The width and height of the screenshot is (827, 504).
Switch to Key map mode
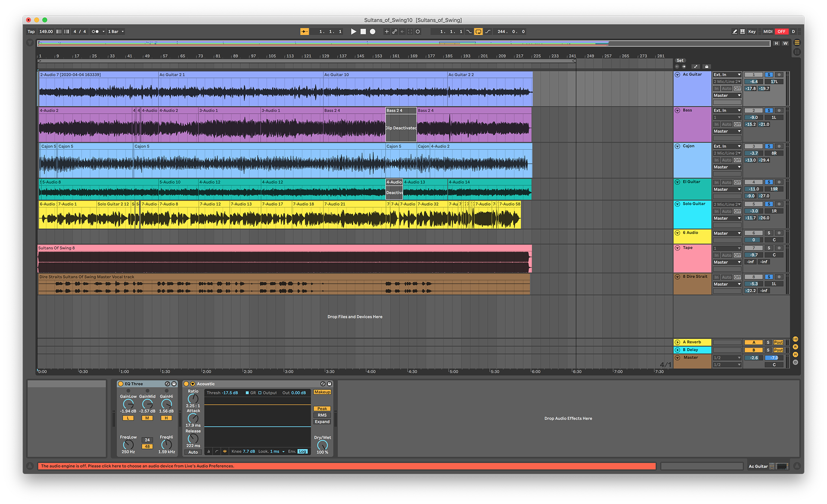752,31
